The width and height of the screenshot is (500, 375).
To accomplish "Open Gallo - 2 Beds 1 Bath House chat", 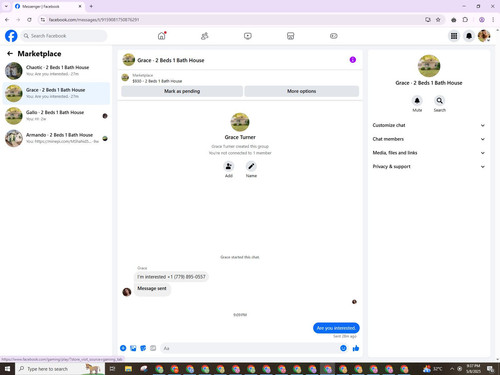I will point(56,116).
